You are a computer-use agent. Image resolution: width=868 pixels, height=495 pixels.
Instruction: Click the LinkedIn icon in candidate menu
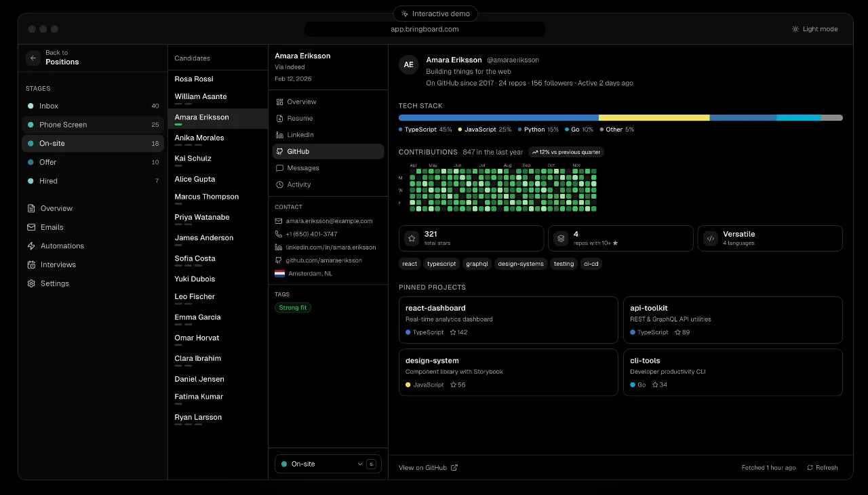[279, 135]
